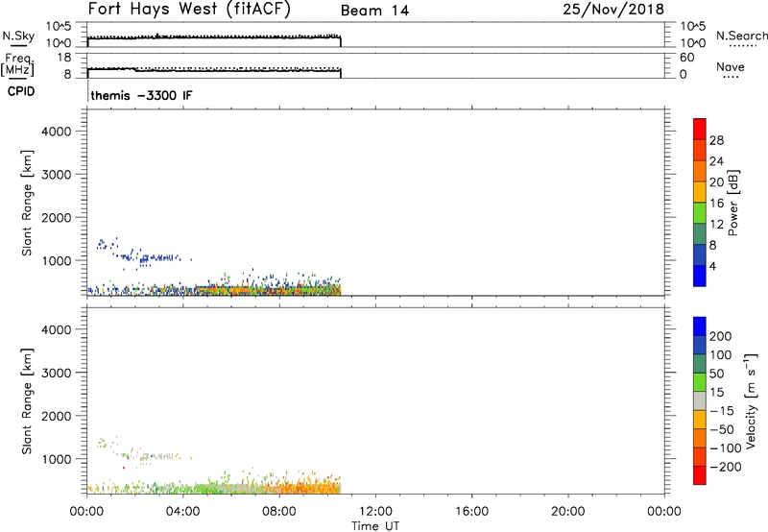Click the '04:00' time axis label
The image size is (768, 532).
coord(182,512)
